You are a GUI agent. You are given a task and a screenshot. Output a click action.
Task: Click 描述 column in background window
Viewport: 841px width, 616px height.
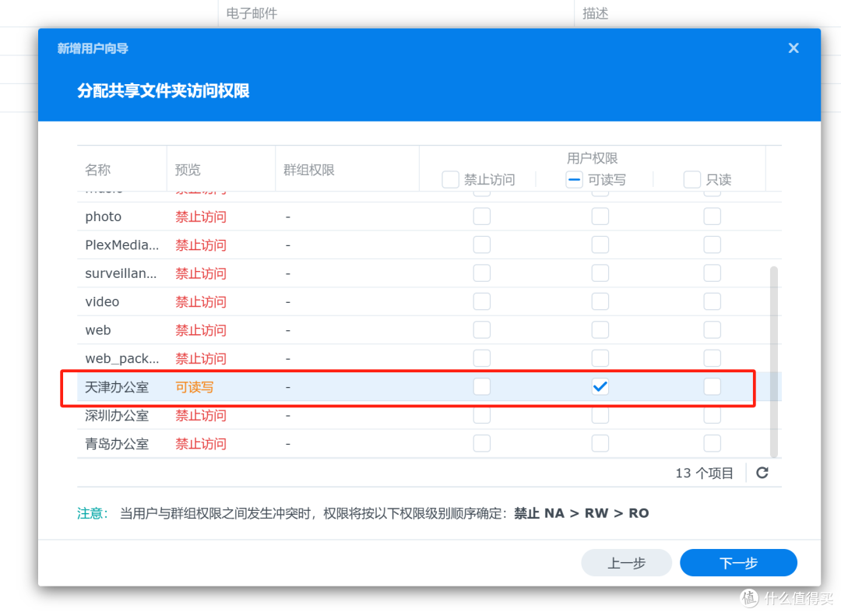click(x=595, y=13)
